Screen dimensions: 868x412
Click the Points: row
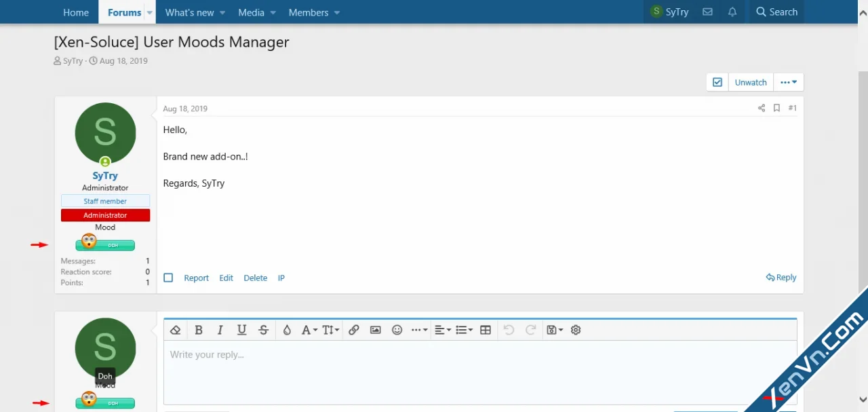105,282
